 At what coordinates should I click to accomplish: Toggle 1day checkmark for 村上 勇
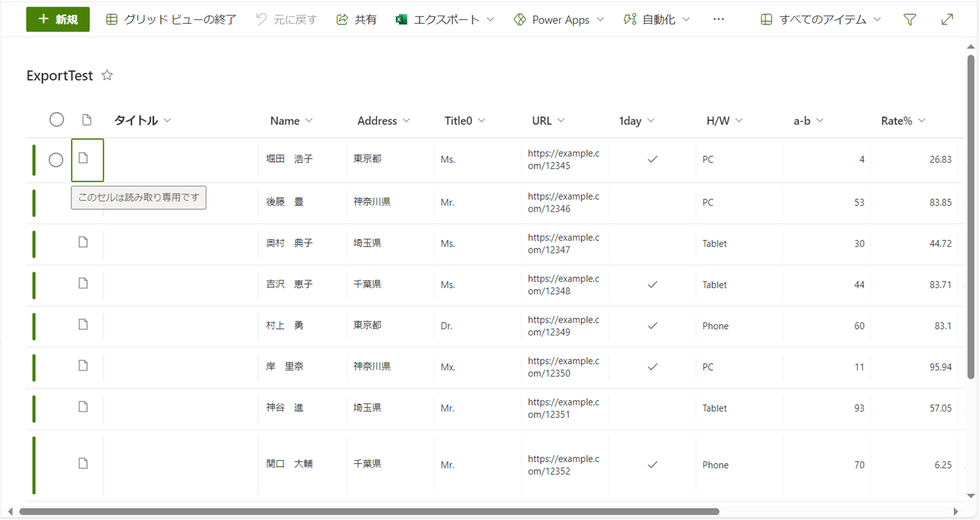click(x=652, y=326)
